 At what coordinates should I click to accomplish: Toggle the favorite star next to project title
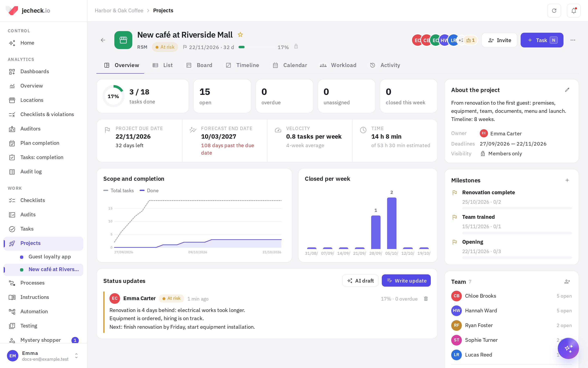240,35
